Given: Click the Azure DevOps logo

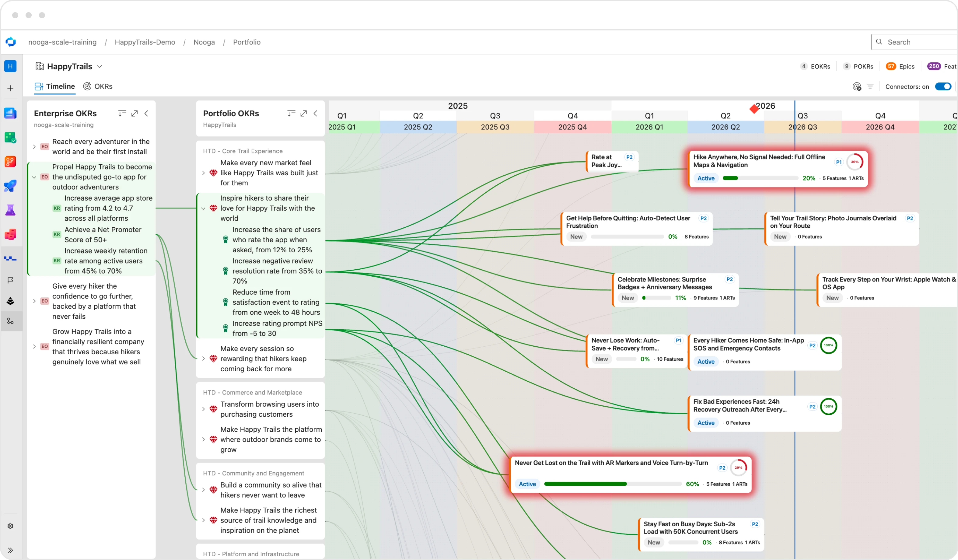Looking at the screenshot, I should tap(11, 42).
